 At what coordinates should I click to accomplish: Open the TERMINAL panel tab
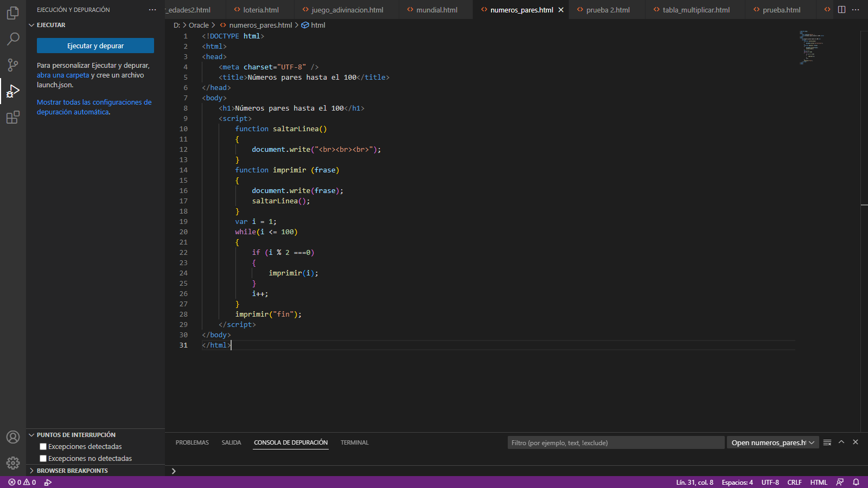(x=354, y=442)
